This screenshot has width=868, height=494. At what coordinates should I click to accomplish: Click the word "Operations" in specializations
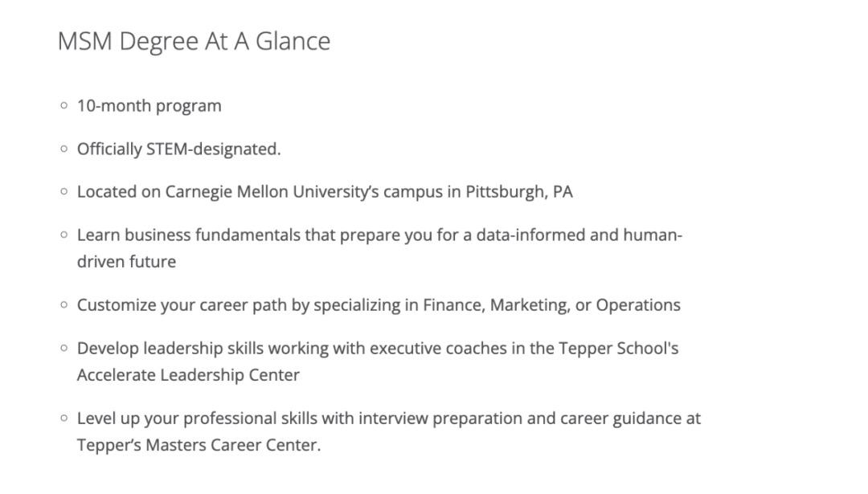(638, 305)
